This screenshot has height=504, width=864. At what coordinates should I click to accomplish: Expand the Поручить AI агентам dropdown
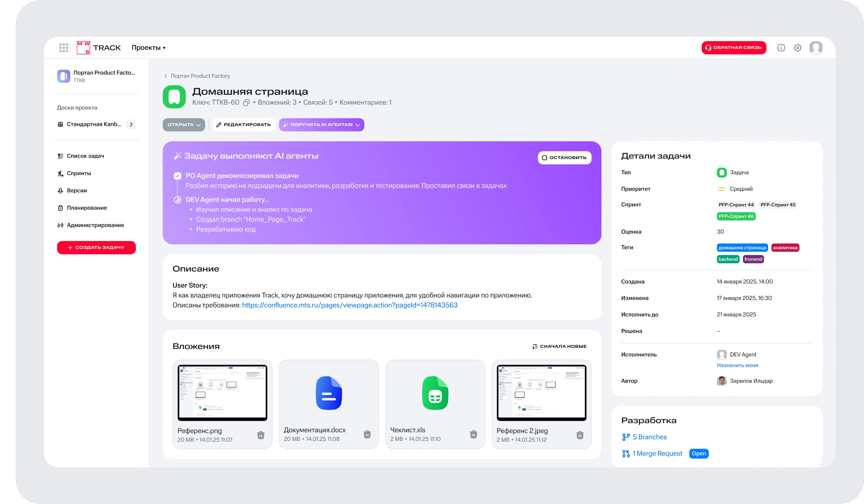[x=321, y=125]
